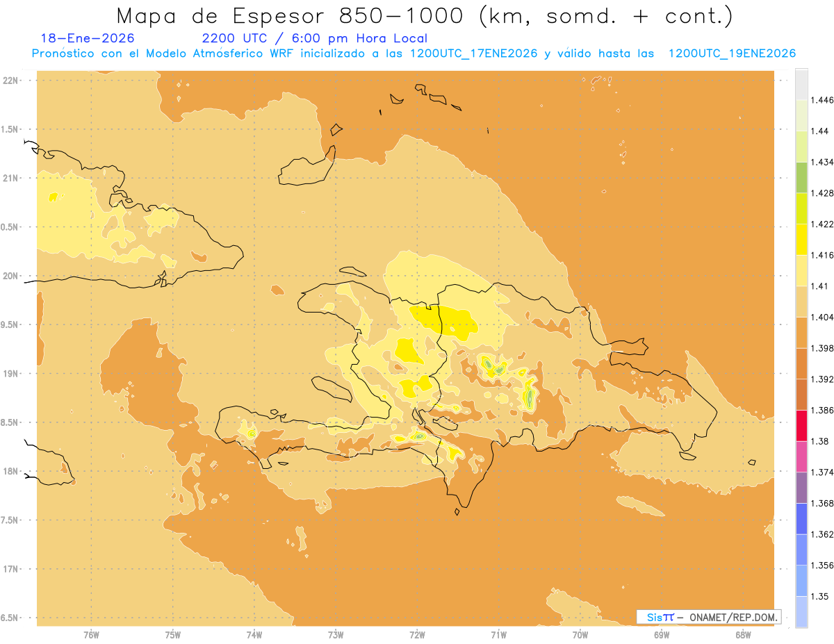Select the blue legend band between 1.362 and 1.368

[801, 518]
